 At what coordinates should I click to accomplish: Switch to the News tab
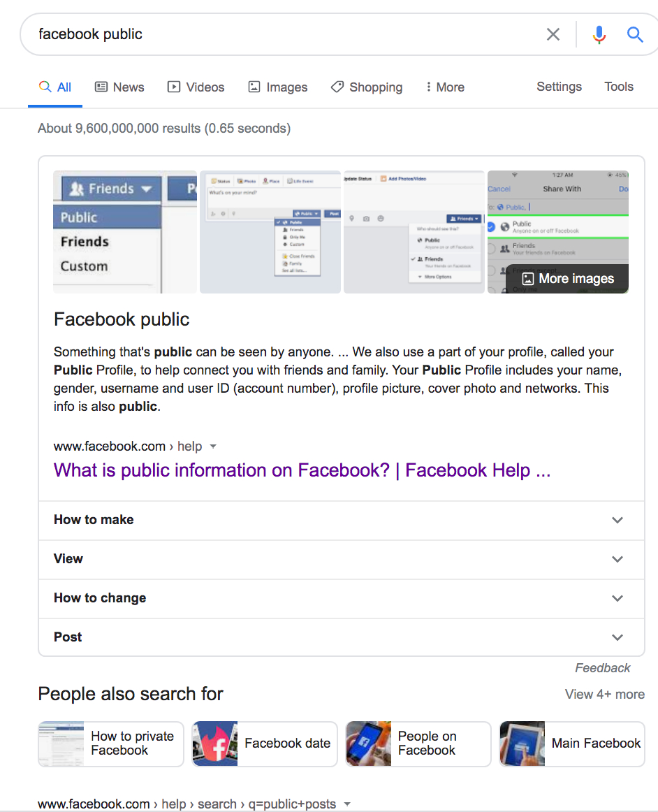point(119,87)
